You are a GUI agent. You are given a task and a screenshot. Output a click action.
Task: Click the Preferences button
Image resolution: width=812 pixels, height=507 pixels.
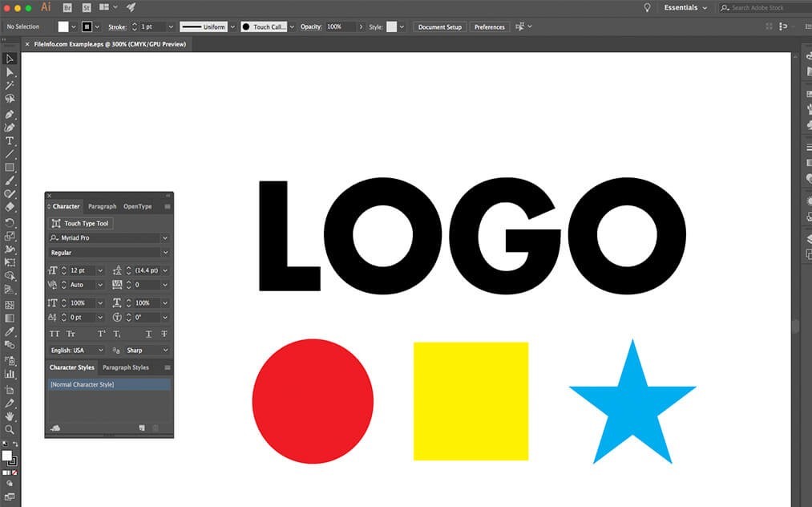click(490, 27)
